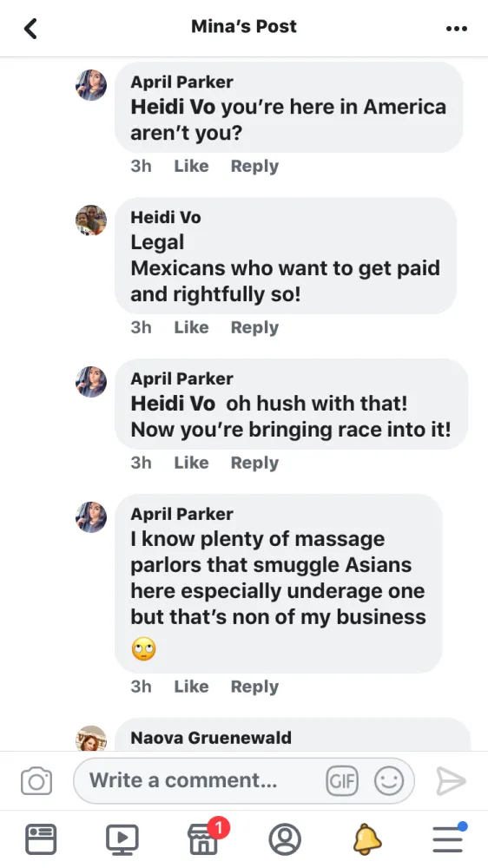Tap the camera icon to attach photo
Image resolution: width=488 pixels, height=868 pixels.
coord(36,781)
